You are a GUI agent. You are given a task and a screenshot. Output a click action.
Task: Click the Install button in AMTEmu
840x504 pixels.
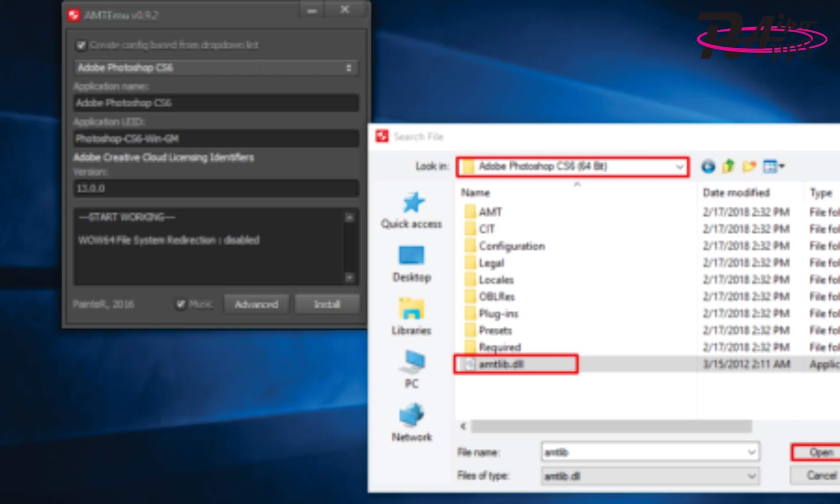point(327,304)
